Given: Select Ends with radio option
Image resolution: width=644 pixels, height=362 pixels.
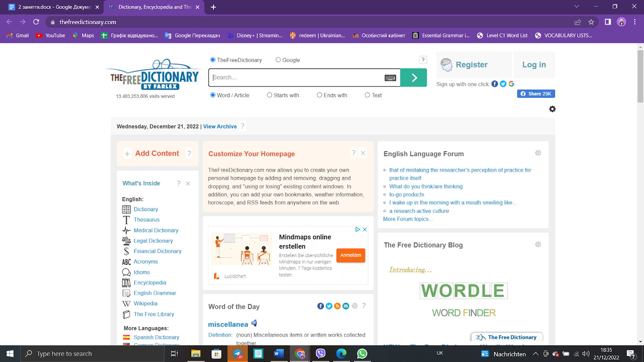Looking at the screenshot, I should coord(320,95).
